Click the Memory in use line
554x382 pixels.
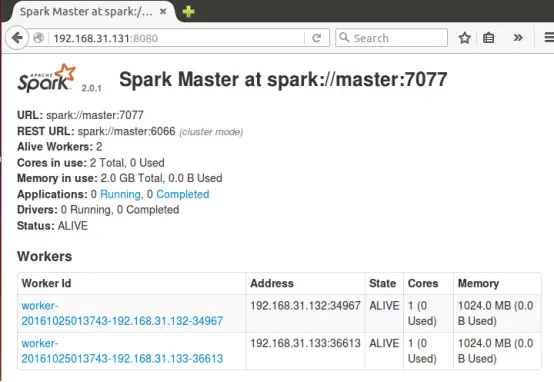tap(120, 178)
